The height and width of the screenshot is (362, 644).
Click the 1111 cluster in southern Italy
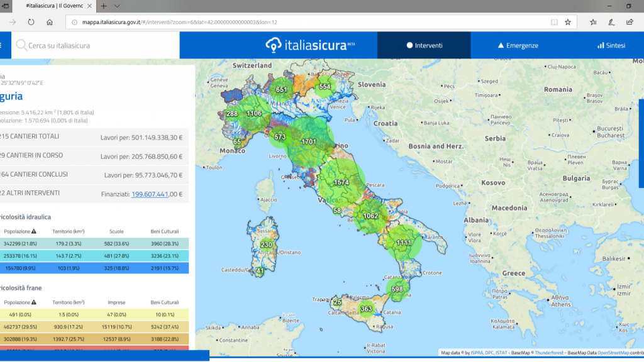click(x=404, y=243)
